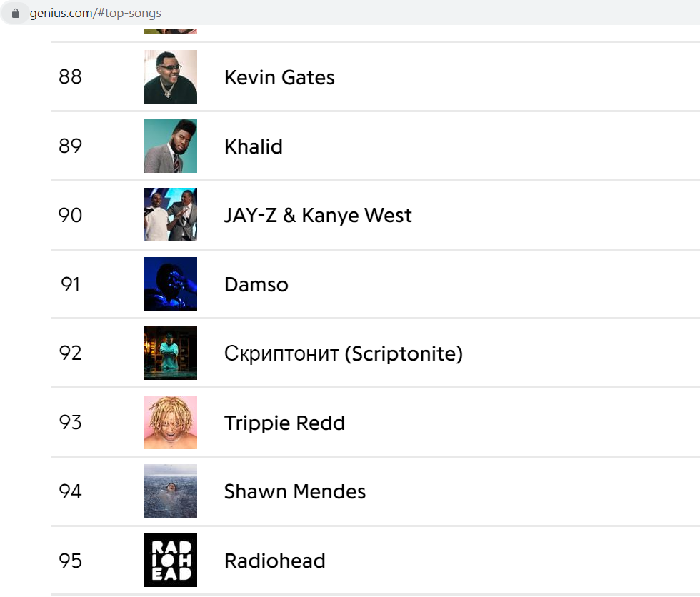Click the genius.com URL in address bar
The height and width of the screenshot is (597, 700).
[x=95, y=14]
